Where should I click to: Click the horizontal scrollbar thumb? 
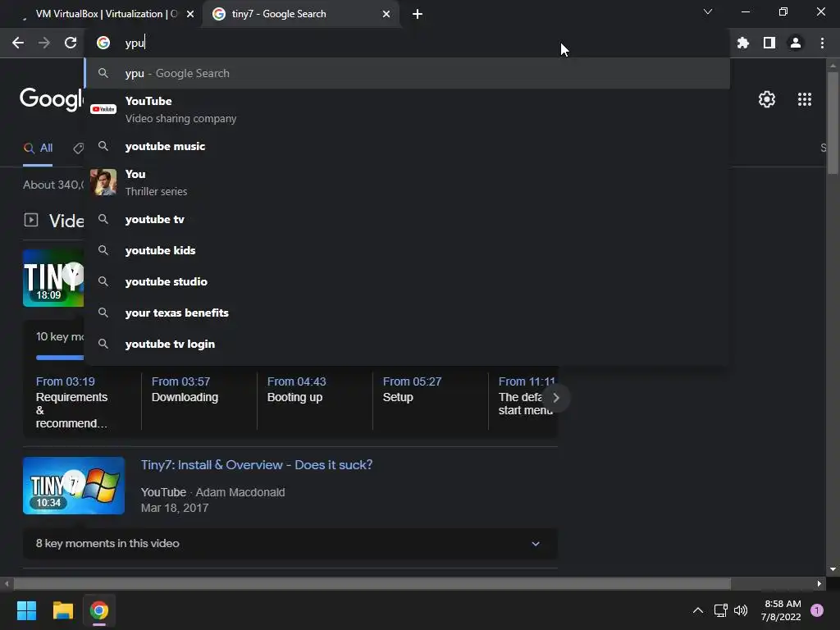click(x=372, y=583)
